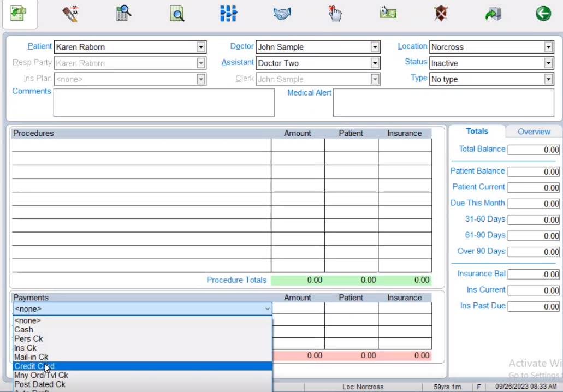Expand the Patient dropdown arrow
The width and height of the screenshot is (563, 392).
(x=201, y=47)
